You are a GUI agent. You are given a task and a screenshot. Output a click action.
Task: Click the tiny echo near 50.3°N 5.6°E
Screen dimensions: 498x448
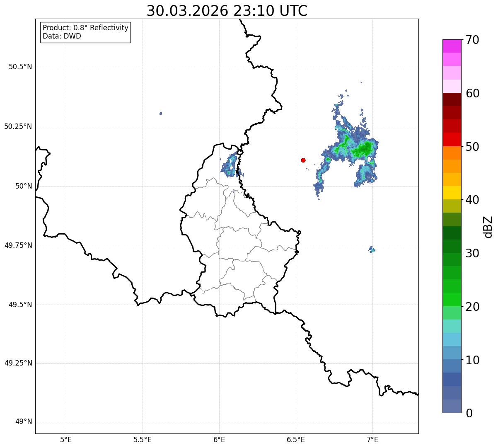click(x=161, y=113)
